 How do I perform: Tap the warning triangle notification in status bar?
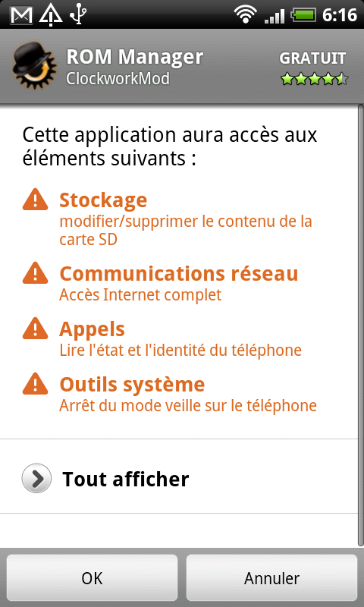pos(51,14)
